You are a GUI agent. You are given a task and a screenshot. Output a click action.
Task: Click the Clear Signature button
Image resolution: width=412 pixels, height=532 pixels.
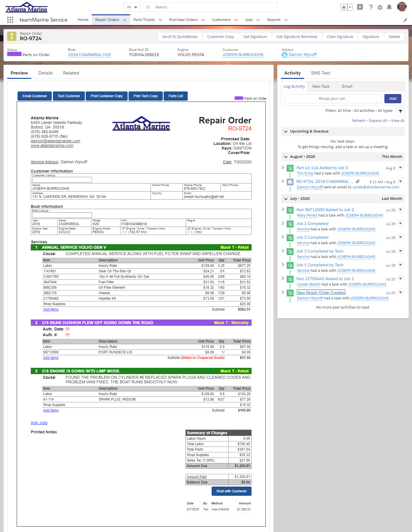click(340, 37)
